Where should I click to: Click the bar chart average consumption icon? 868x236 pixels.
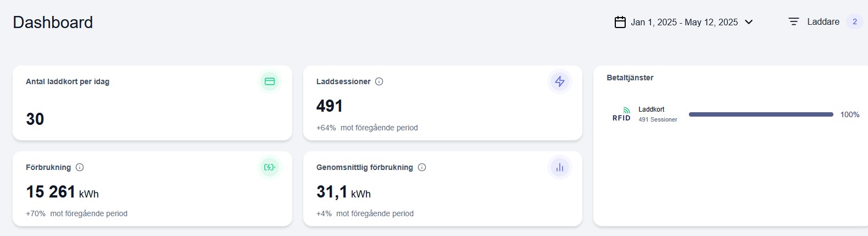560,167
